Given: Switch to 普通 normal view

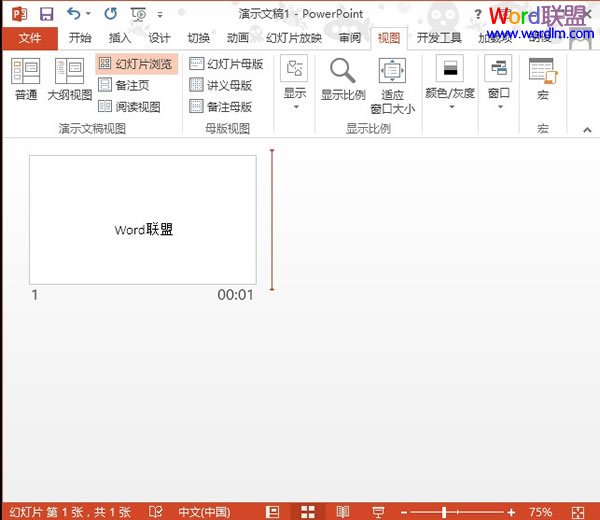Looking at the screenshot, I should pyautogui.click(x=26, y=79).
